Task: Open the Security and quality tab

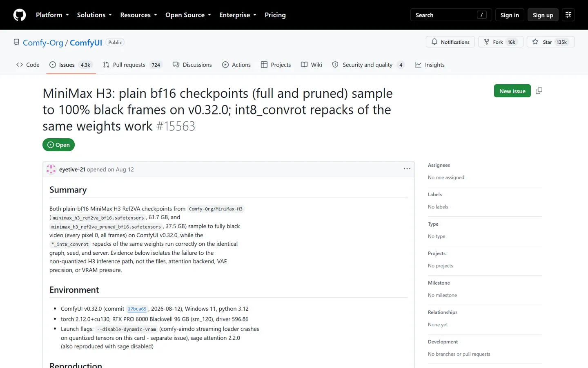Action: click(368, 65)
